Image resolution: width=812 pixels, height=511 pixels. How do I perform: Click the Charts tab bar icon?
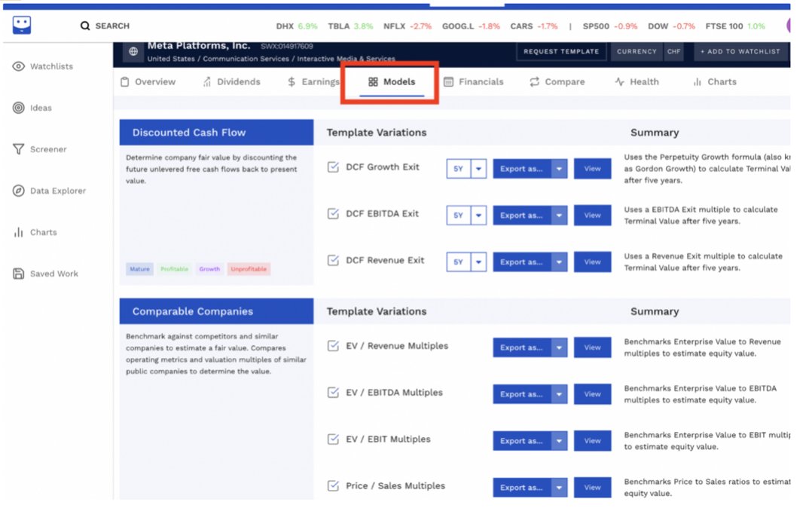click(x=697, y=82)
